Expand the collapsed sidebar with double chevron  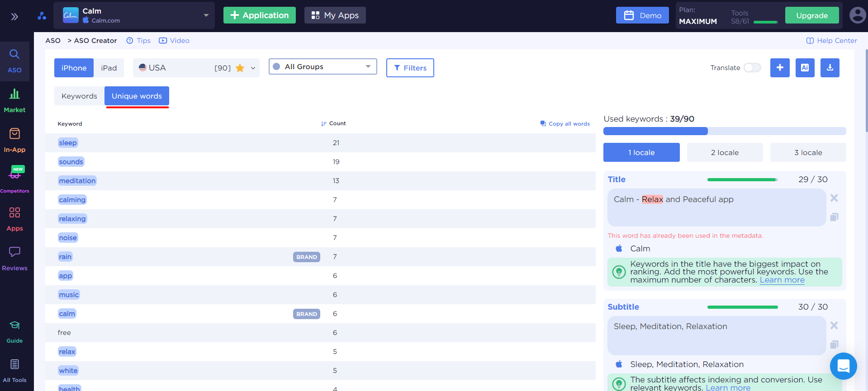click(14, 17)
